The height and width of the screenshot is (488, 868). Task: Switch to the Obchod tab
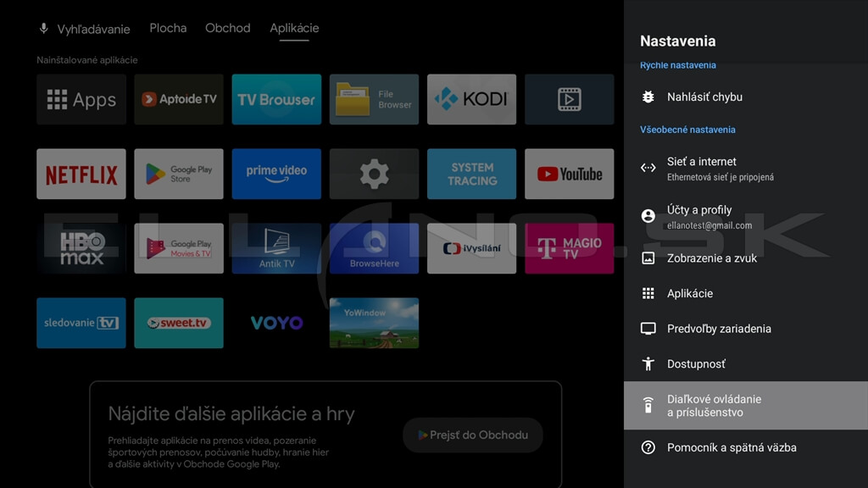pyautogui.click(x=228, y=28)
